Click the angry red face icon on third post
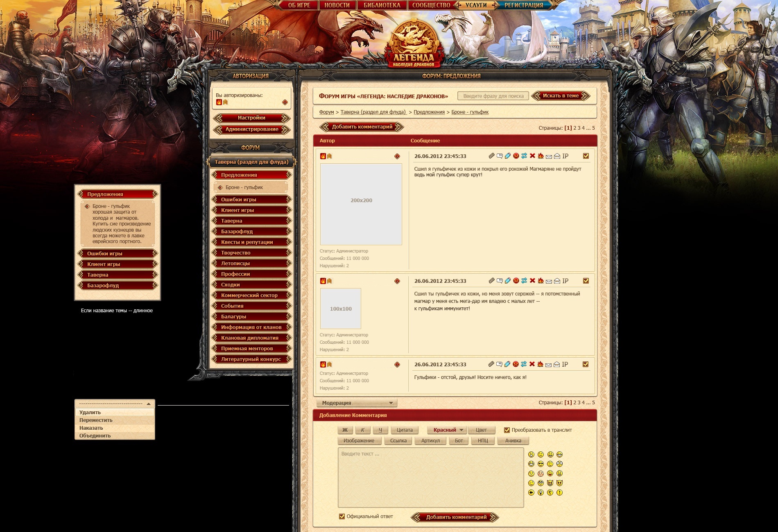Viewport: 778px width, 532px height. [x=516, y=364]
